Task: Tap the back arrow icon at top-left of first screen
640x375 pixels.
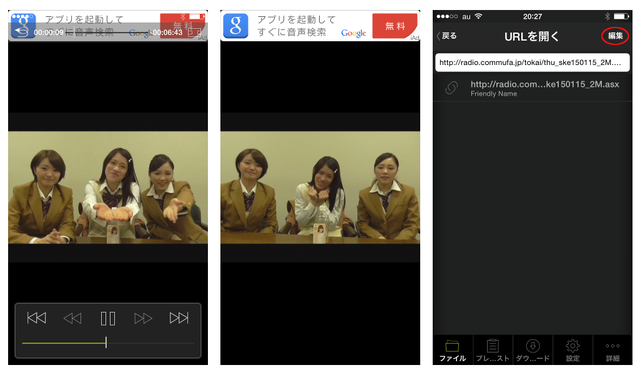Action: point(21,32)
